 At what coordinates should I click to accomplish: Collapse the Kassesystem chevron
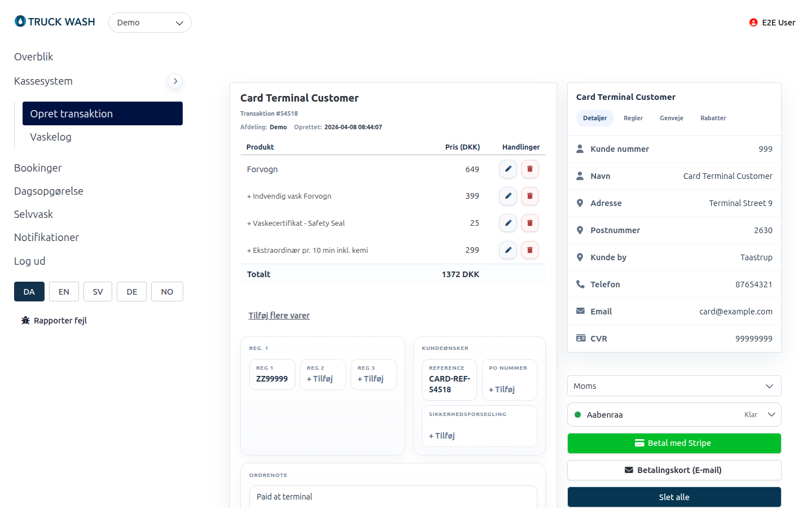click(x=175, y=81)
